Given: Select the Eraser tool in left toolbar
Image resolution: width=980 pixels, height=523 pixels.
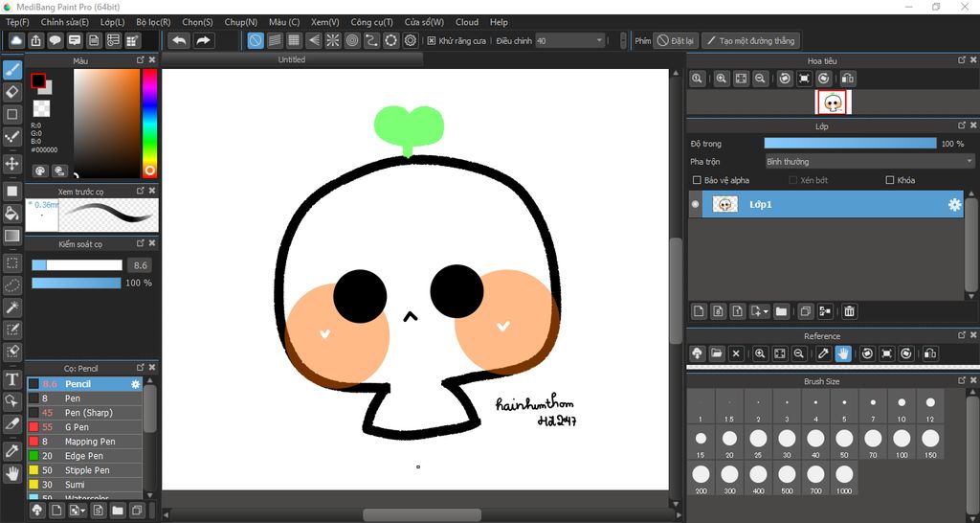Looking at the screenshot, I should pyautogui.click(x=12, y=92).
